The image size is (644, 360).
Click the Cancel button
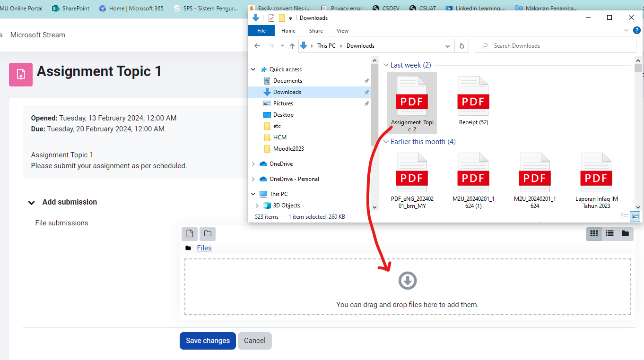pyautogui.click(x=254, y=341)
